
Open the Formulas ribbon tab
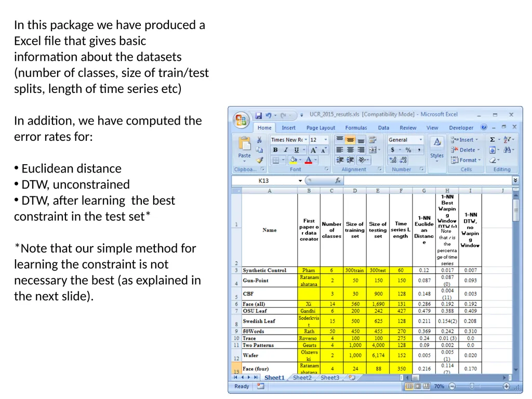(356, 128)
